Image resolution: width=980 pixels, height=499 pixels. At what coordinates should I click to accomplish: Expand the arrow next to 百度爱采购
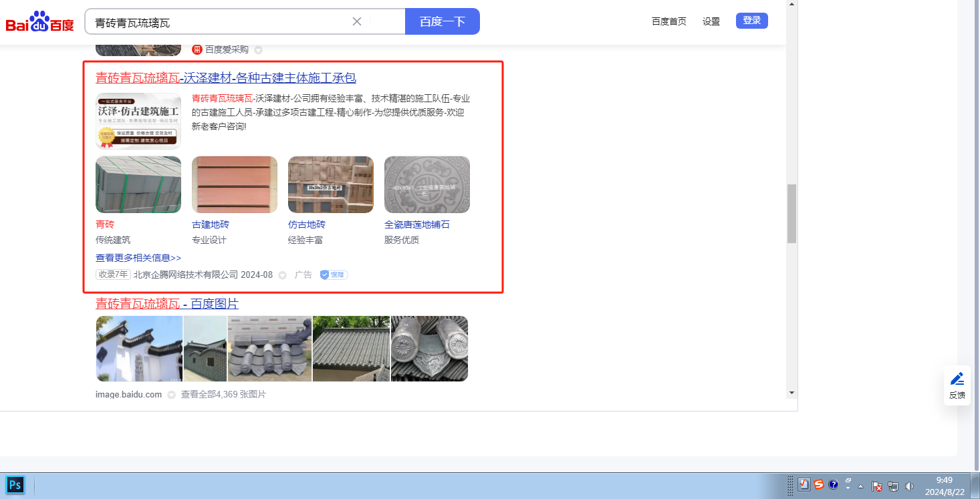[x=258, y=49]
